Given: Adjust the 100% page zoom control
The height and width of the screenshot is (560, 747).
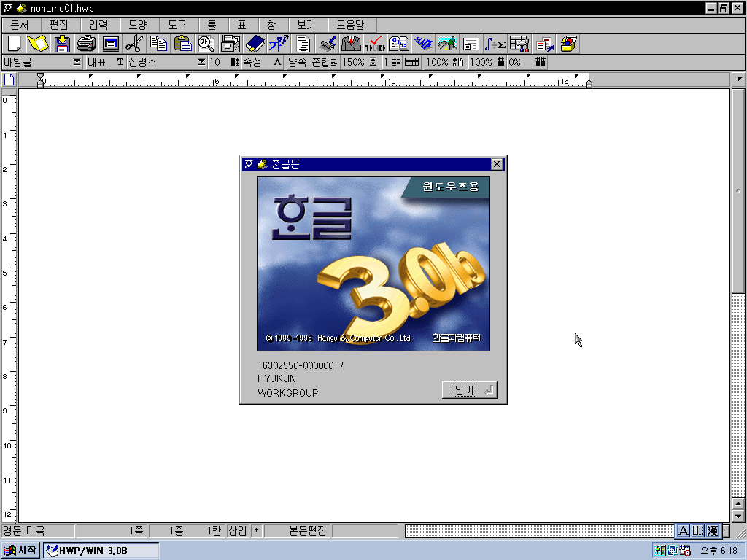Looking at the screenshot, I should 444,62.
